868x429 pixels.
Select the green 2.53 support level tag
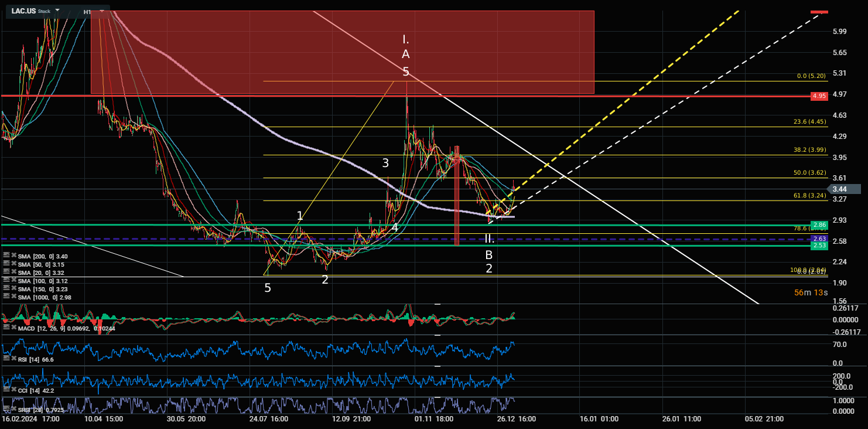coord(819,246)
